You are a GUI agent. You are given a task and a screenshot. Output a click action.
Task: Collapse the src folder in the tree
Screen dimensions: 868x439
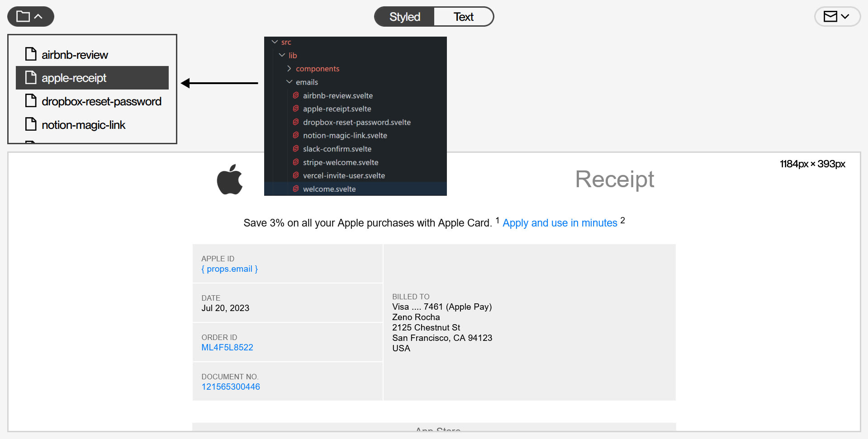(x=275, y=42)
